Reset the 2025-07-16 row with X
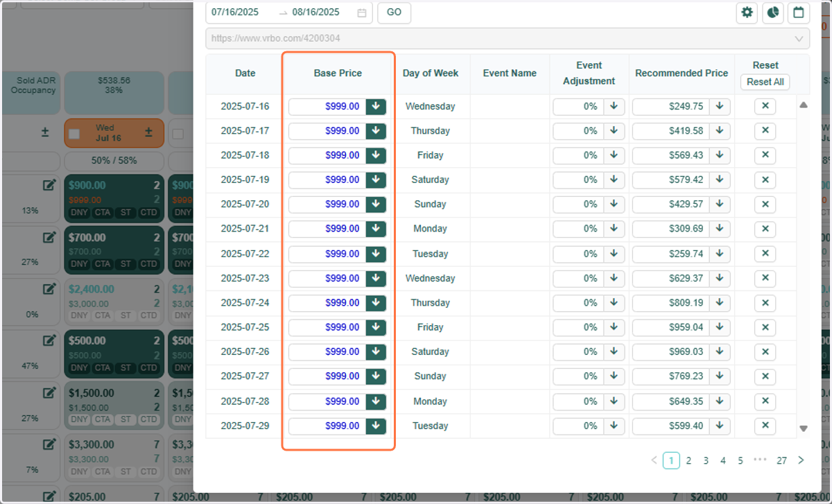832x504 pixels. [x=765, y=107]
